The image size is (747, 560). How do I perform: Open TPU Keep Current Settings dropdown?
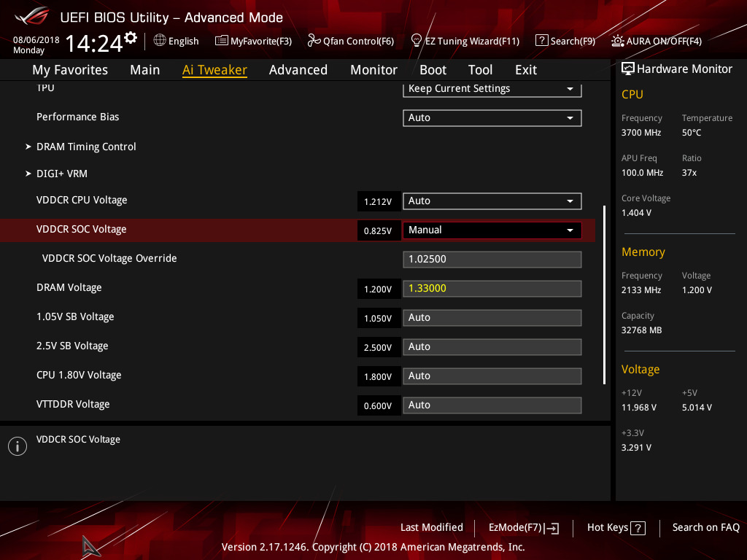click(492, 89)
